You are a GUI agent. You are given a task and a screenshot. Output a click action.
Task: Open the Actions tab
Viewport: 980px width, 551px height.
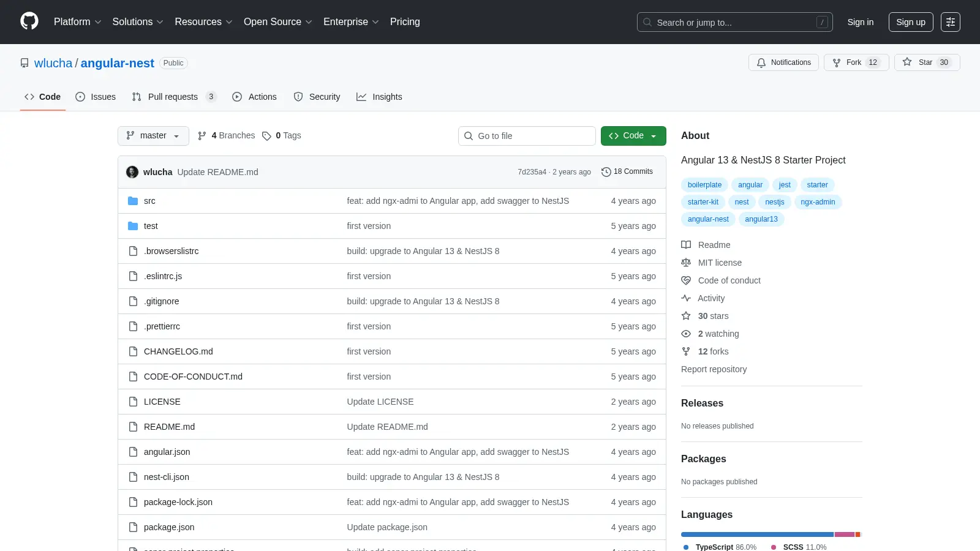click(x=255, y=97)
